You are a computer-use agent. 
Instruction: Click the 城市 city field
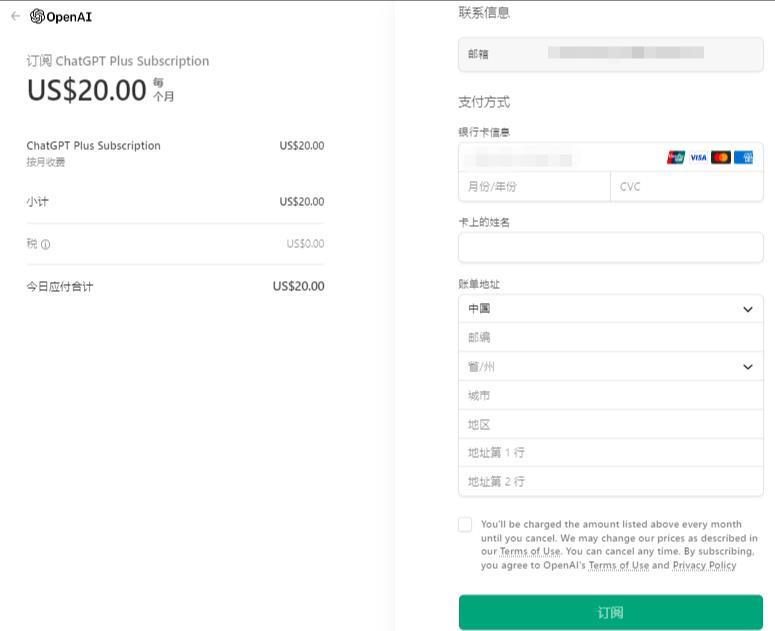tap(610, 395)
